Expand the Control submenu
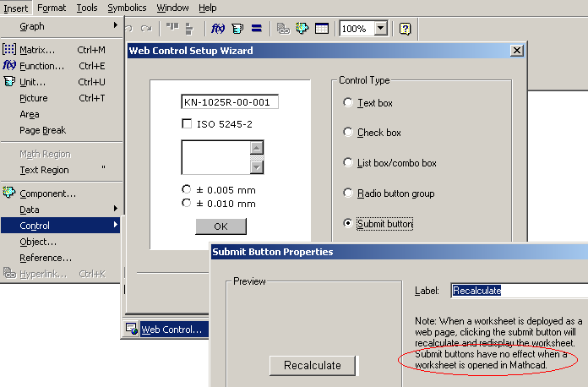588x387 pixels. pyautogui.click(x=60, y=226)
